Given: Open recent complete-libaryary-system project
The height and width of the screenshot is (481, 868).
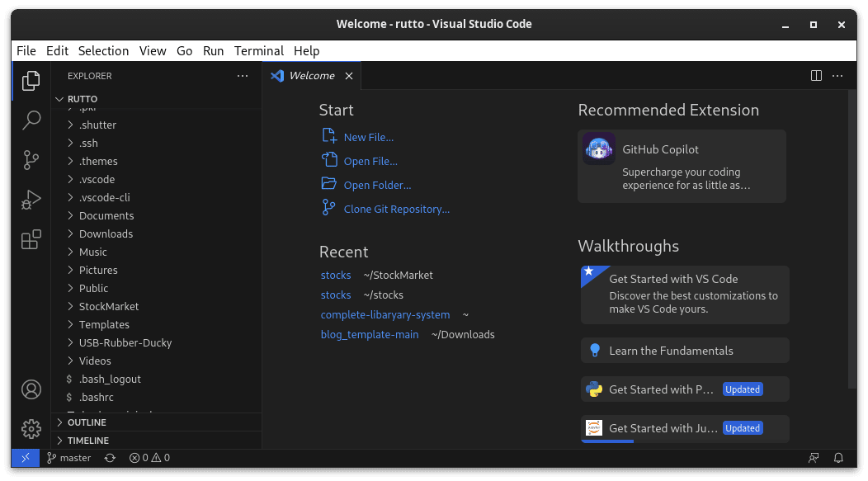Looking at the screenshot, I should (385, 315).
